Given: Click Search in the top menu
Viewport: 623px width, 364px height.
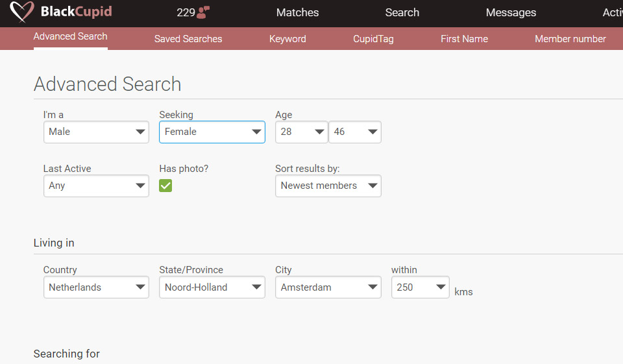Looking at the screenshot, I should click(402, 13).
